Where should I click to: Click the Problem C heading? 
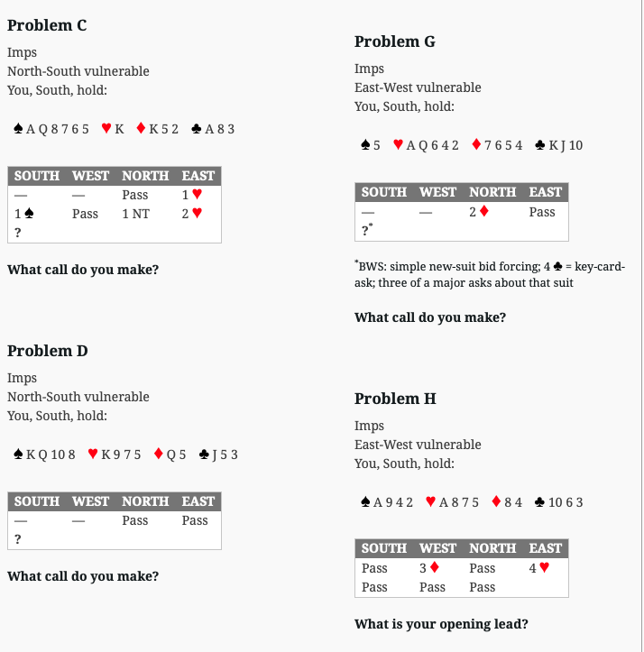pos(47,25)
